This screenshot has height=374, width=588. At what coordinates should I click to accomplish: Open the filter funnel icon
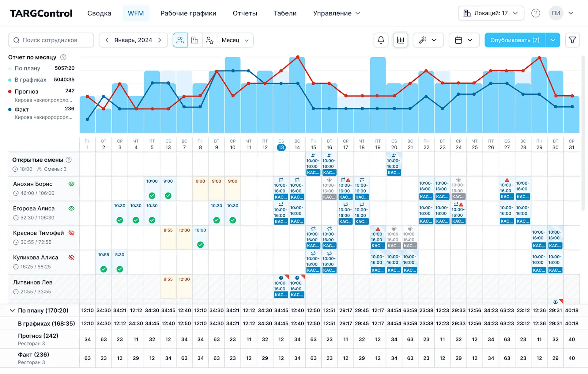[572, 40]
